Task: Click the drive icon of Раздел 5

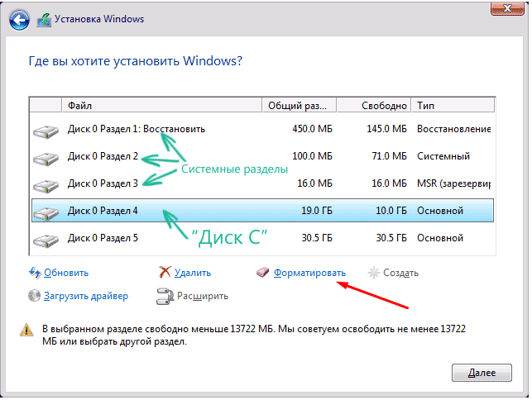Action: click(x=46, y=240)
